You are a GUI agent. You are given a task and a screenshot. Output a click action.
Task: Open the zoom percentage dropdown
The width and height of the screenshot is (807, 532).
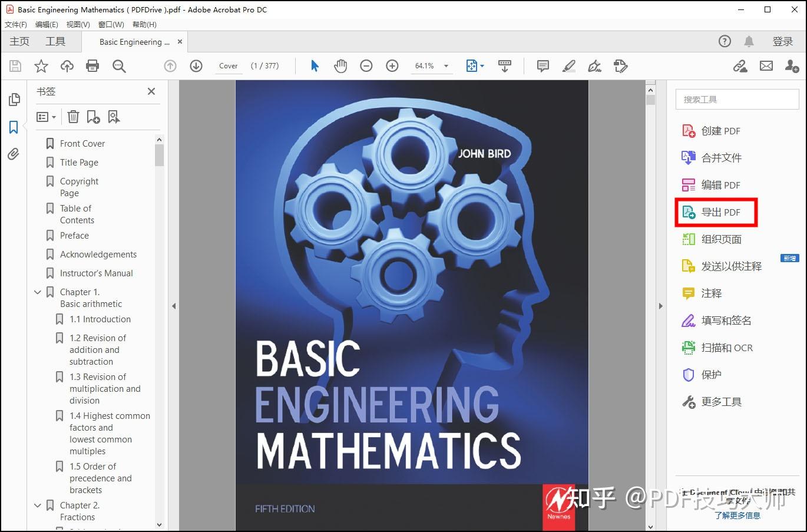pos(446,66)
